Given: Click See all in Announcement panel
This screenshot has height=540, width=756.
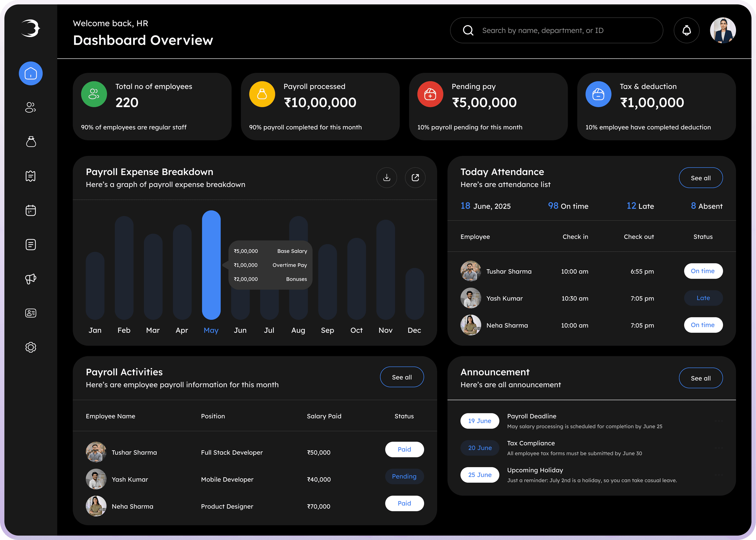Looking at the screenshot, I should click(x=700, y=378).
